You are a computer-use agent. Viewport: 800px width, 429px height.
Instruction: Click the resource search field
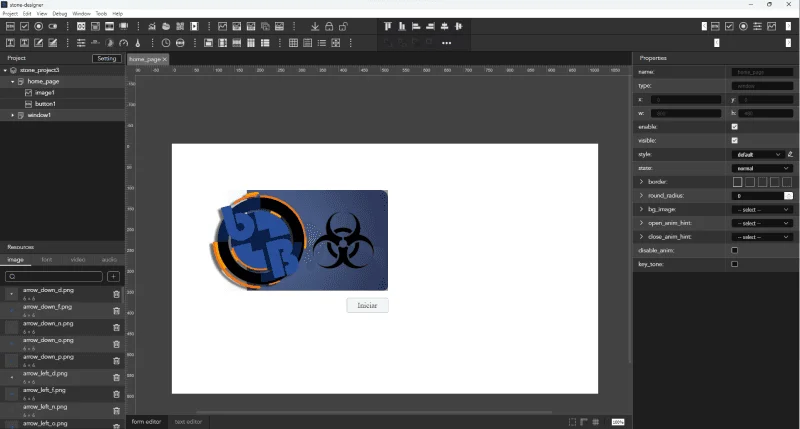click(x=54, y=276)
